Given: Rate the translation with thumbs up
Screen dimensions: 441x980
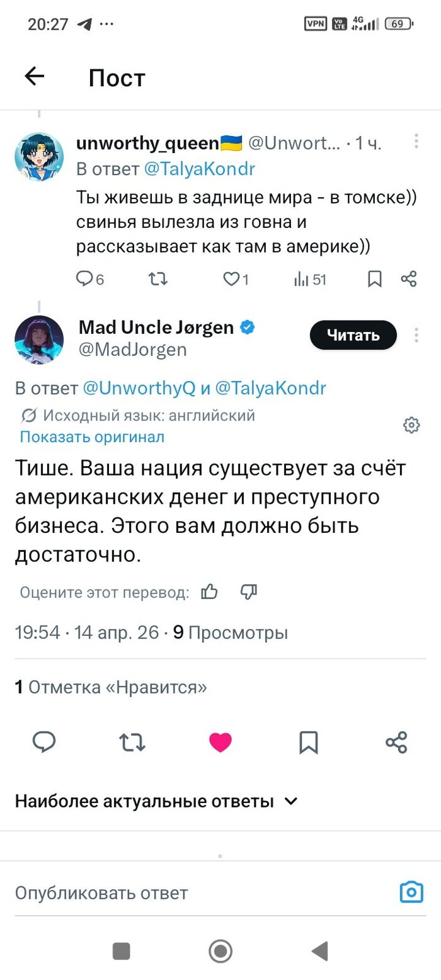Looking at the screenshot, I should pyautogui.click(x=209, y=591).
